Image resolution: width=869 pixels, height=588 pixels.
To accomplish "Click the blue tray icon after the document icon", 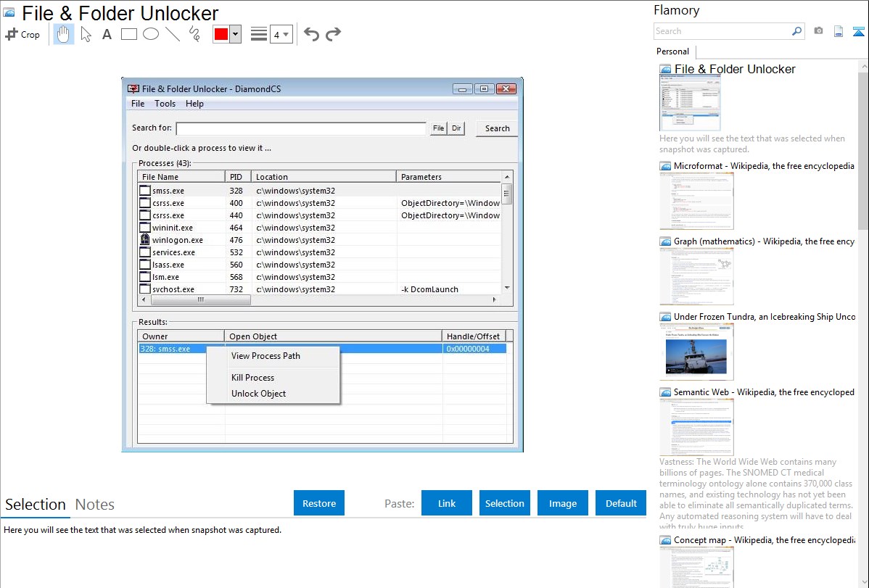I will (858, 31).
